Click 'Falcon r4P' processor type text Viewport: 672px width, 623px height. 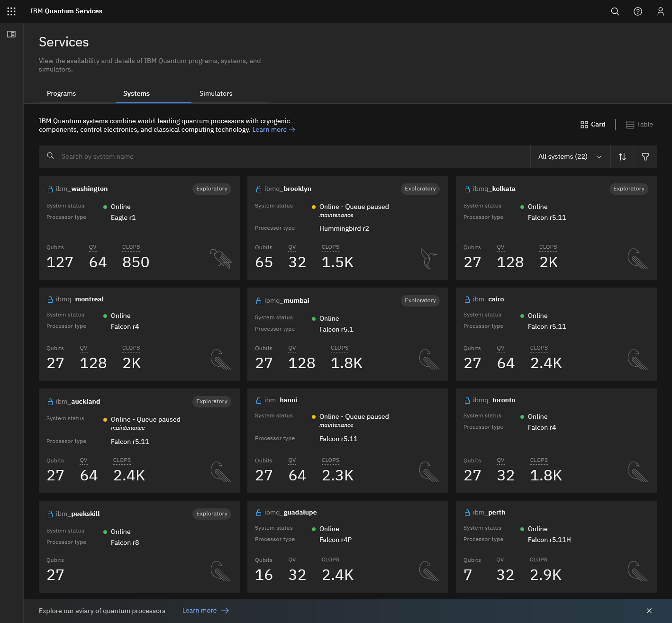coord(336,540)
